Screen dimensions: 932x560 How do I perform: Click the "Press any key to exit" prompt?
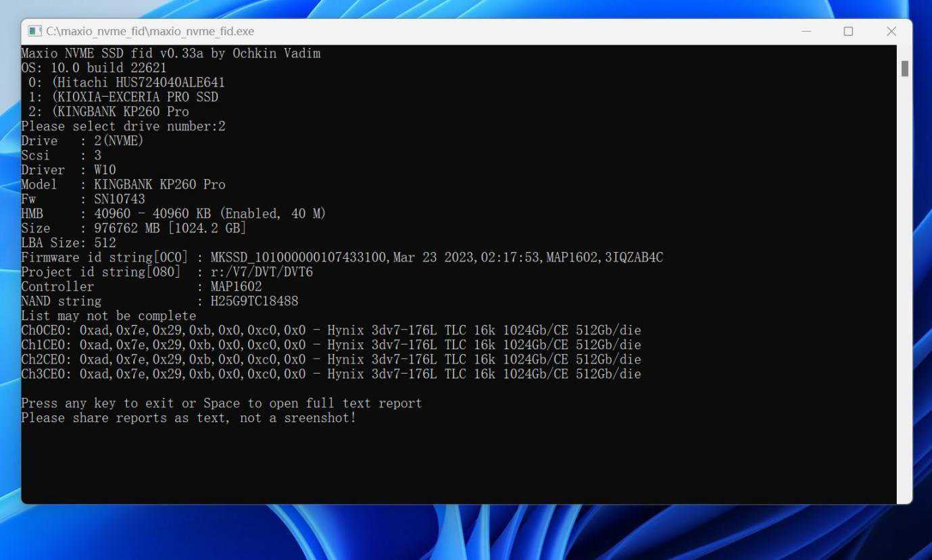click(x=221, y=403)
